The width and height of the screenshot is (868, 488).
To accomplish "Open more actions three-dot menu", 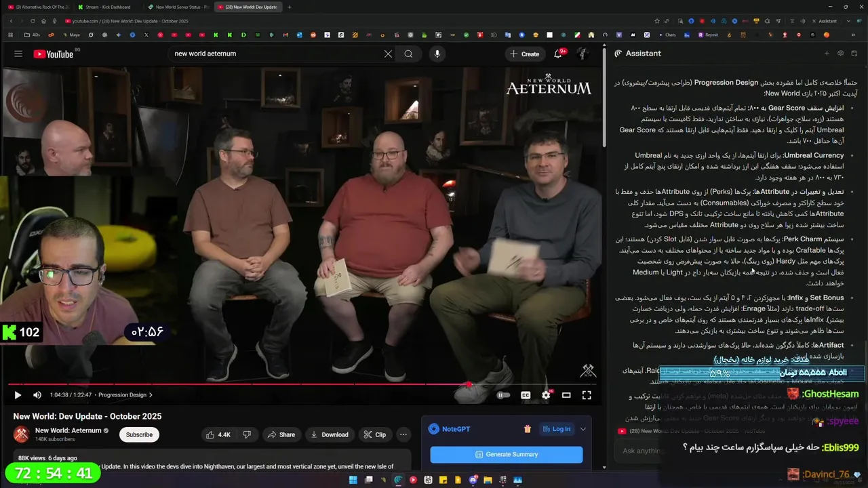I will 403,434.
